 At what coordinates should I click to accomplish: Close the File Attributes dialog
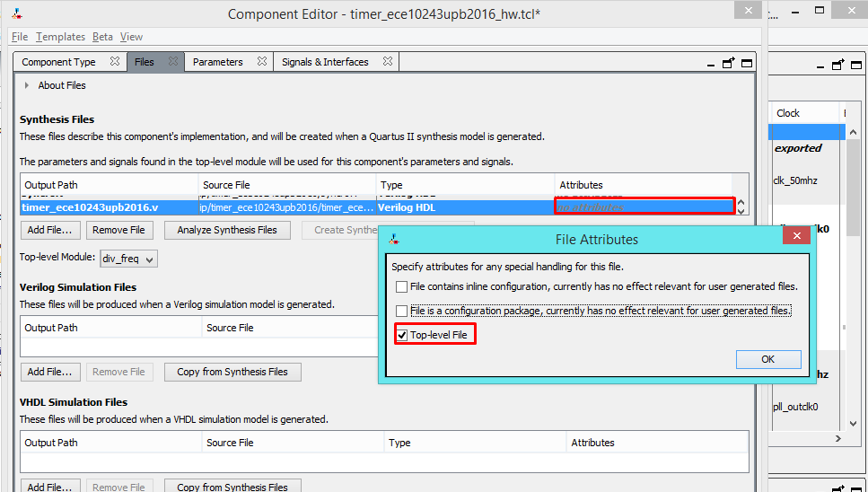coord(796,236)
